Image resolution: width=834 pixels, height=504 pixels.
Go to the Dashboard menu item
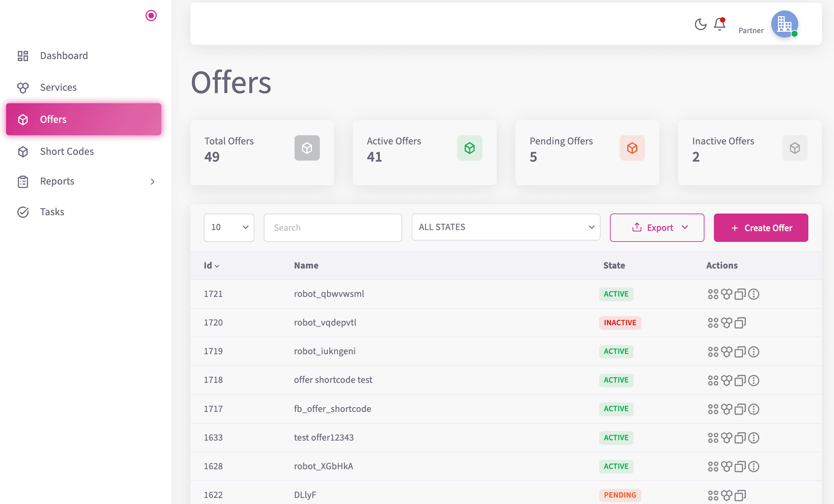click(64, 55)
